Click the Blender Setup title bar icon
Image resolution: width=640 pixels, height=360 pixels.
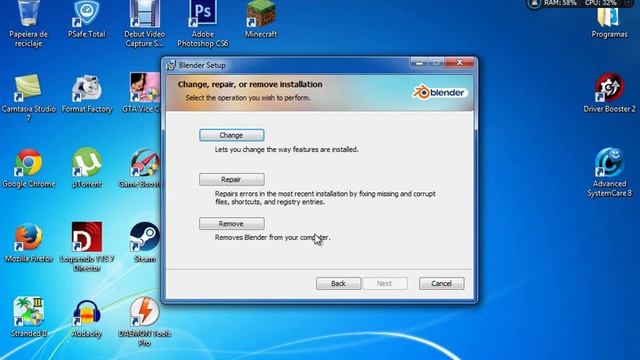click(x=171, y=65)
